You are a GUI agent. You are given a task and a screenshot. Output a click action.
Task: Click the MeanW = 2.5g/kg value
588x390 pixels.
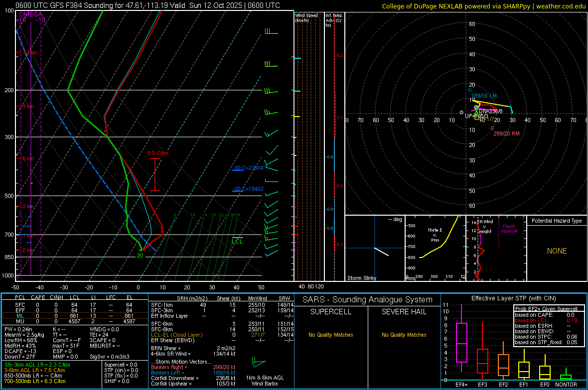coord(24,335)
